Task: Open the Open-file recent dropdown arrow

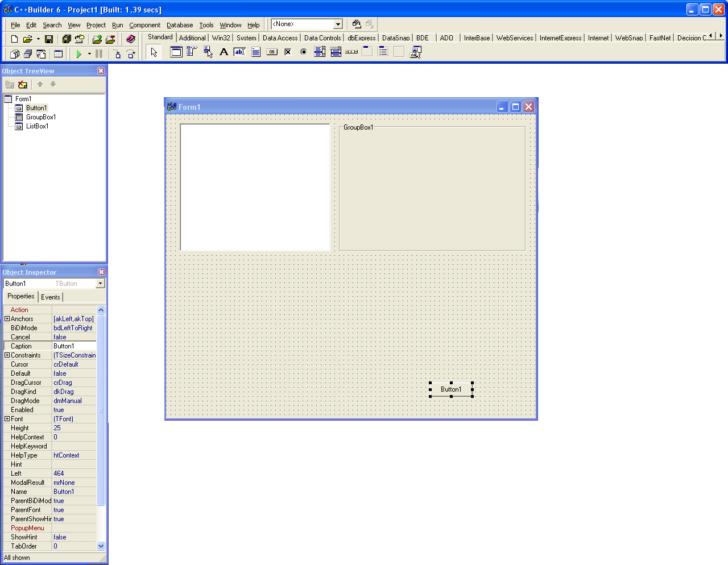Action: click(x=38, y=39)
